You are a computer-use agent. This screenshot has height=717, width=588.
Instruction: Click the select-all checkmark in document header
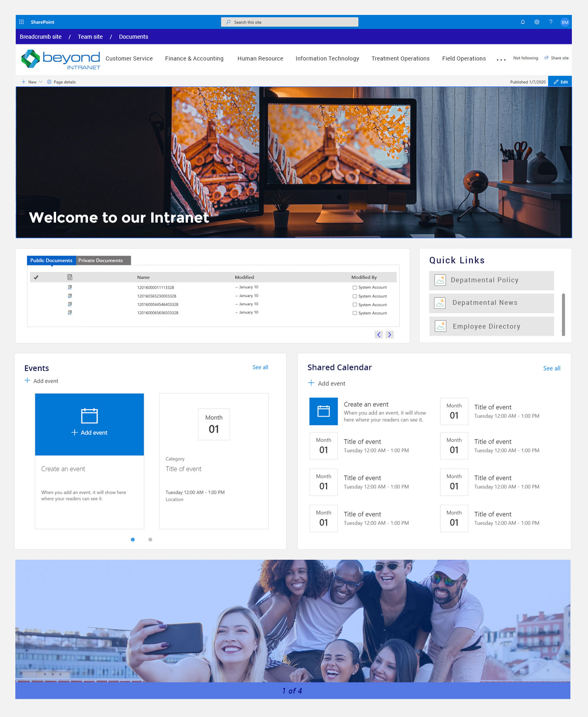tap(36, 277)
